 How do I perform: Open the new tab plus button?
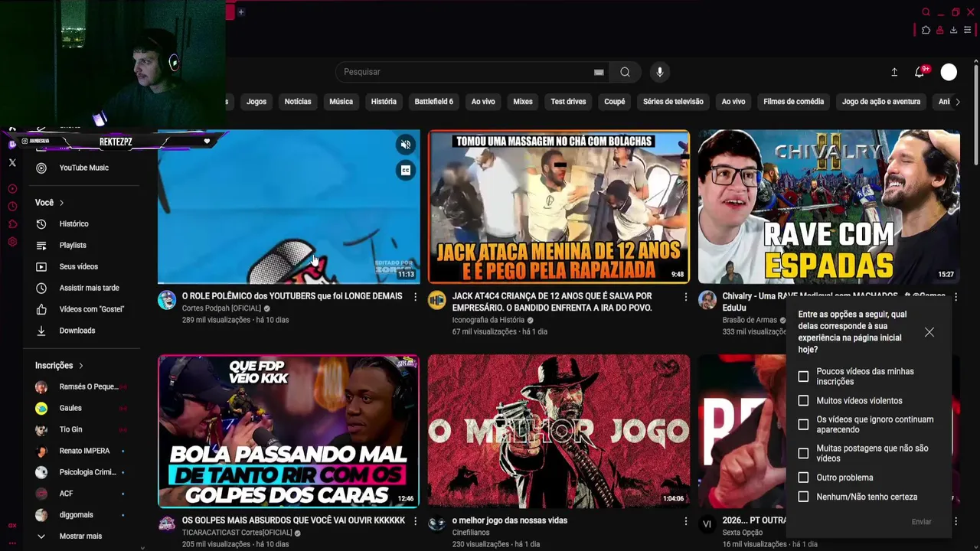pos(240,11)
